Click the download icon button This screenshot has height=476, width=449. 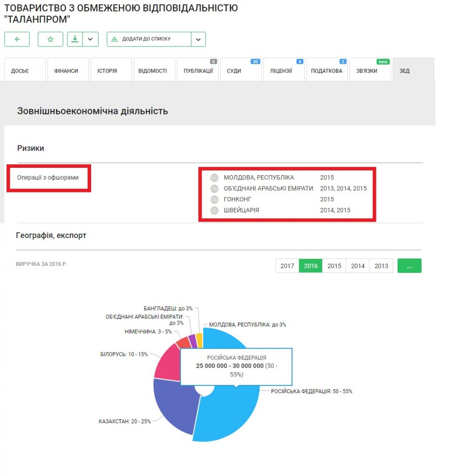pos(74,40)
